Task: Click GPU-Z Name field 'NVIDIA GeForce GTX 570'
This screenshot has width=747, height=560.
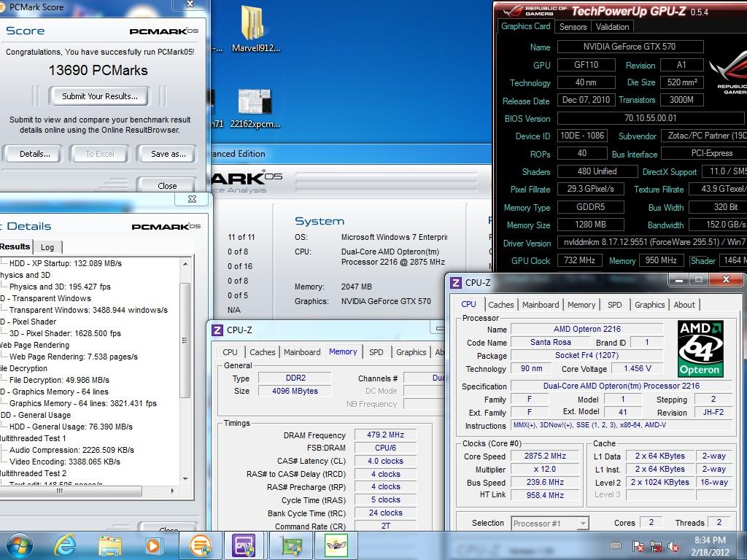Action: click(630, 47)
